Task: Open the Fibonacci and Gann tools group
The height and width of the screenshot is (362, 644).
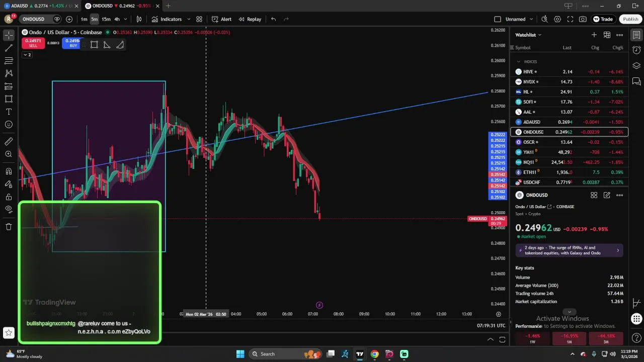Action: [9, 61]
